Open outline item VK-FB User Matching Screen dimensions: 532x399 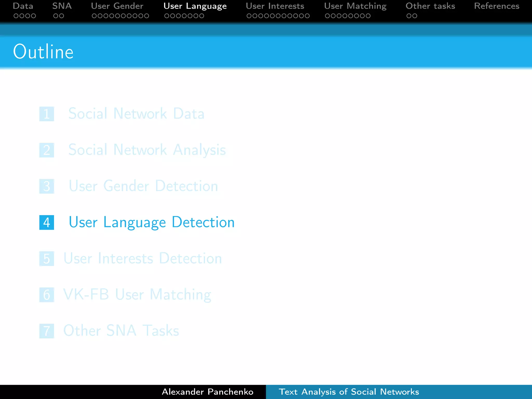(137, 295)
